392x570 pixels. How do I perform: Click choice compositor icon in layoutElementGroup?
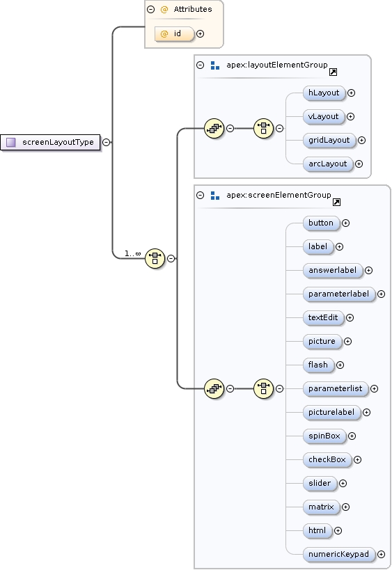(x=264, y=128)
